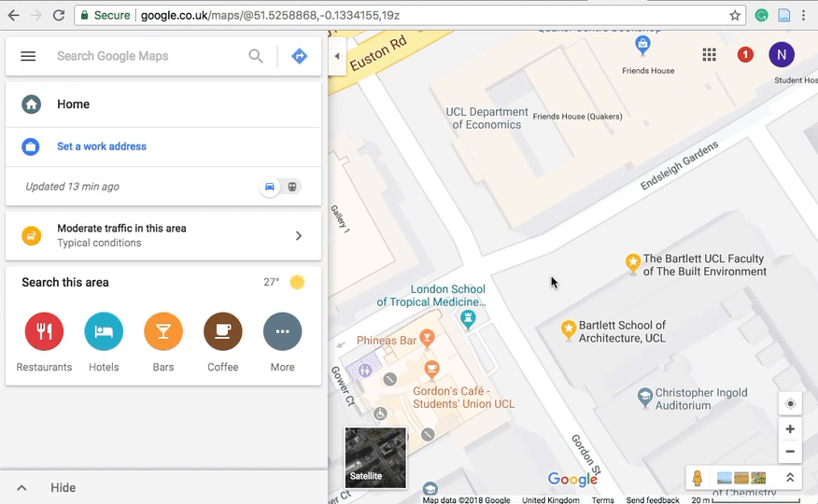The height and width of the screenshot is (504, 818).
Task: Click Friends House shopping pin
Action: (642, 46)
